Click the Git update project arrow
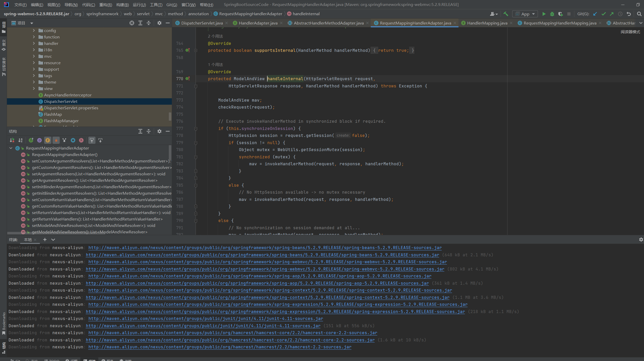Image resolution: width=644 pixels, height=361 pixels. click(595, 14)
